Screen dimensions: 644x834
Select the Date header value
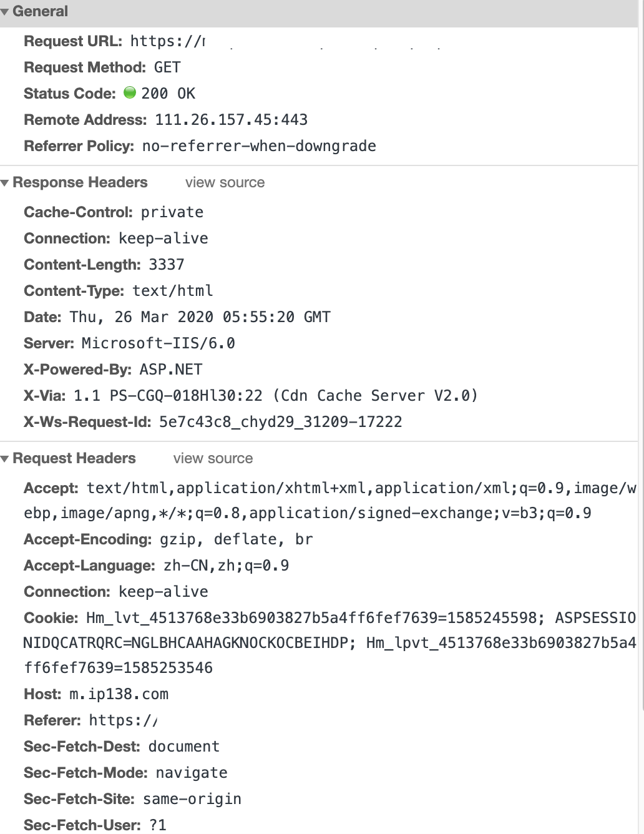198,316
